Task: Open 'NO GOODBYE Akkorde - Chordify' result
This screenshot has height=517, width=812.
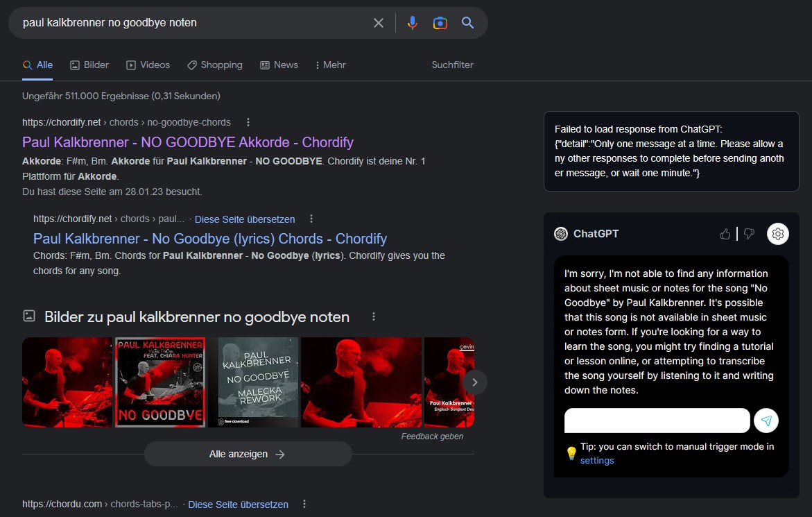Action: (x=188, y=142)
